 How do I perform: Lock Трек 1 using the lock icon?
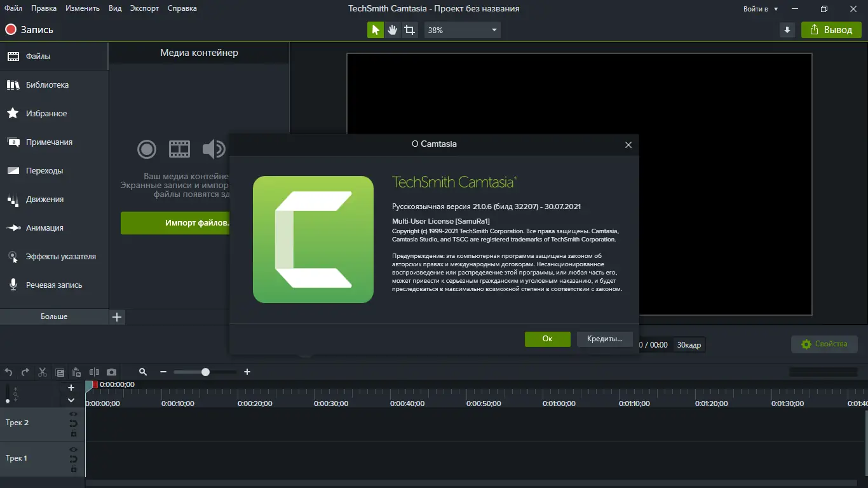tap(74, 468)
